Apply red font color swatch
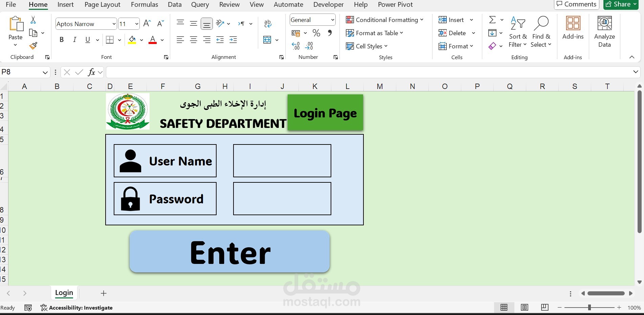644x315 pixels. tap(153, 40)
